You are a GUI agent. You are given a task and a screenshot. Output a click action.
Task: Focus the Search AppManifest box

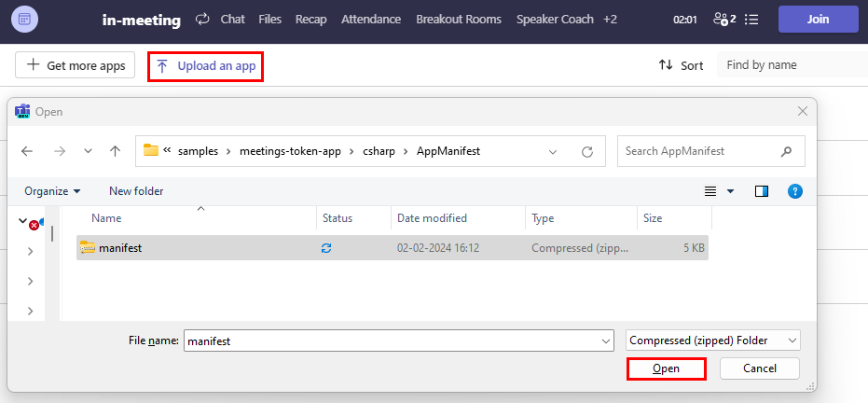pos(710,151)
